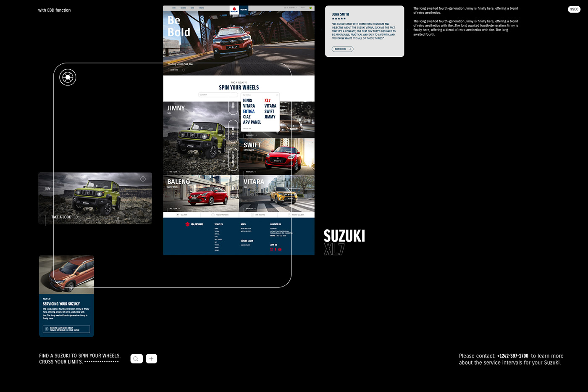Click Take a Look on Jimny grid card
588x392 pixels.
click(174, 172)
